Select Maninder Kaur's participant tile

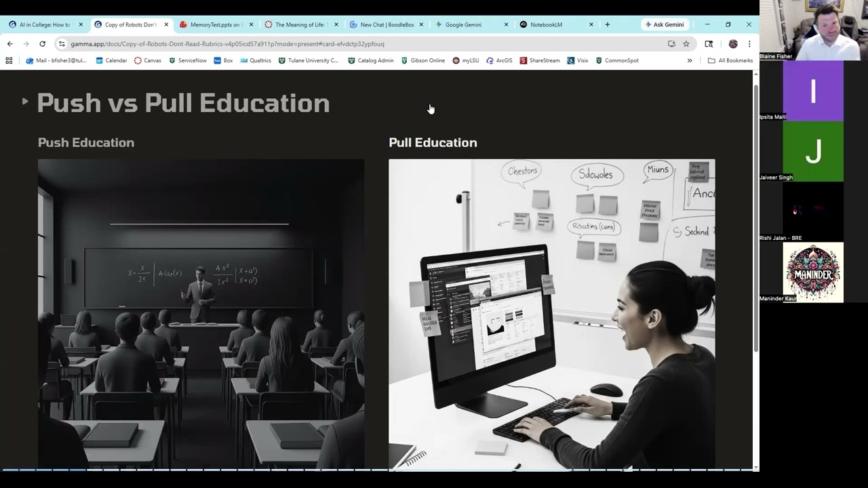813,272
